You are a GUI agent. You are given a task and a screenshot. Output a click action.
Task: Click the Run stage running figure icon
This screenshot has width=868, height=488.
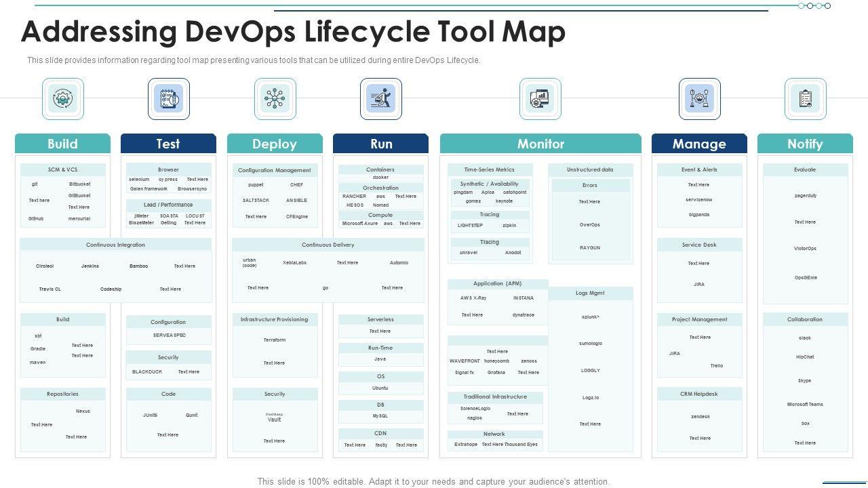coord(380,99)
